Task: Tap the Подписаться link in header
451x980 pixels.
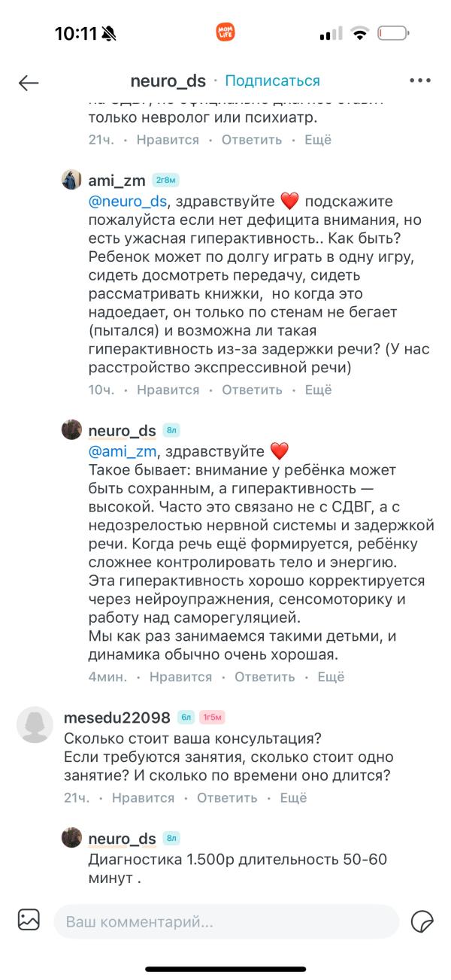Action: 272,80
